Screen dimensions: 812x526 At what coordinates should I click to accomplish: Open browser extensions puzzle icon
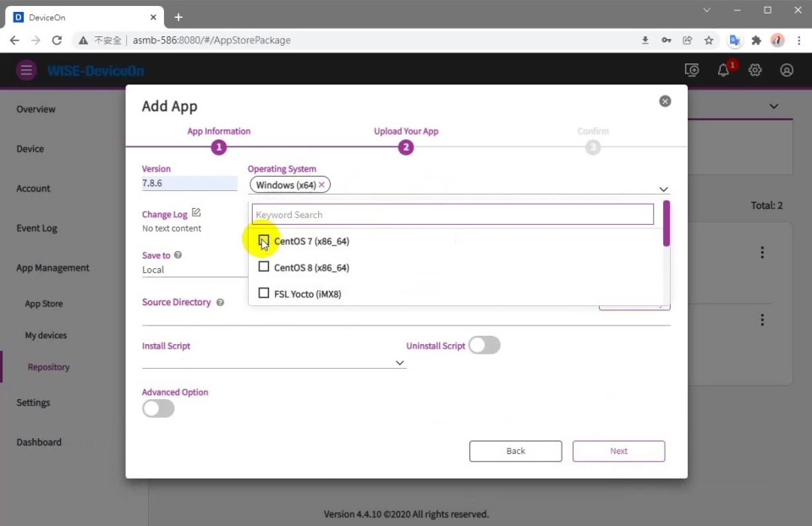756,41
